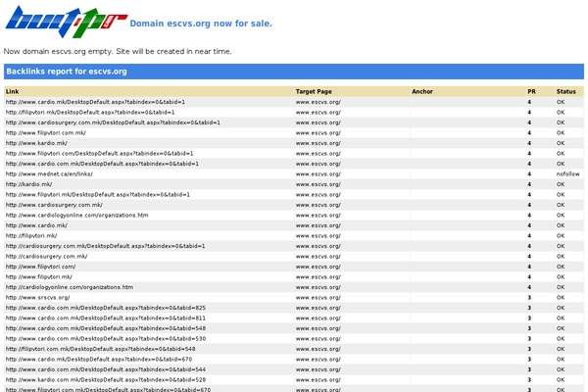This screenshot has width=588, height=392.
Task: Open link www.filipvtori.mk/DesktopDefault.aspx tabid=1
Action: 97,195
